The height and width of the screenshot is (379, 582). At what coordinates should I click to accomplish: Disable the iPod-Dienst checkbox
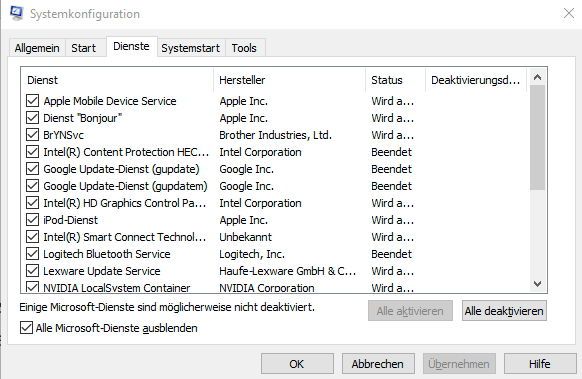point(32,220)
